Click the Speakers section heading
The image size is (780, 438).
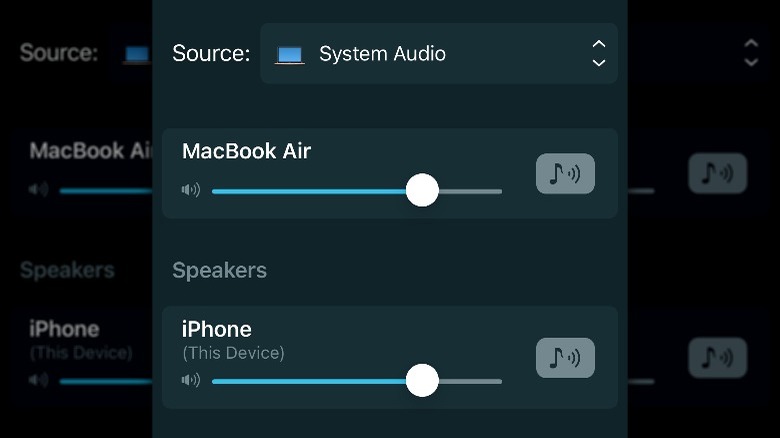[219, 270]
